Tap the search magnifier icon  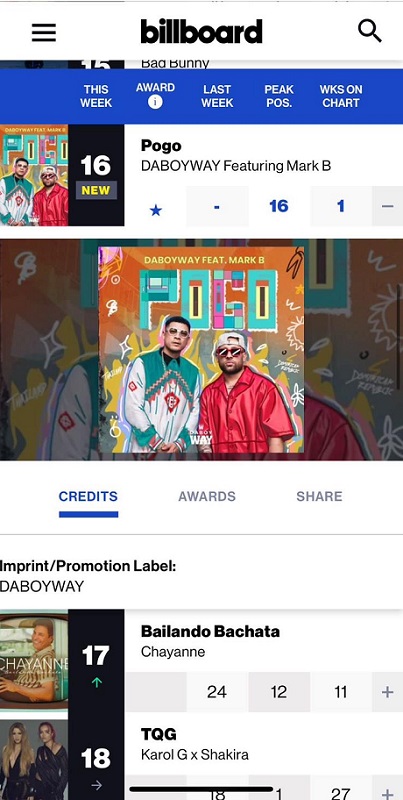[x=369, y=31]
